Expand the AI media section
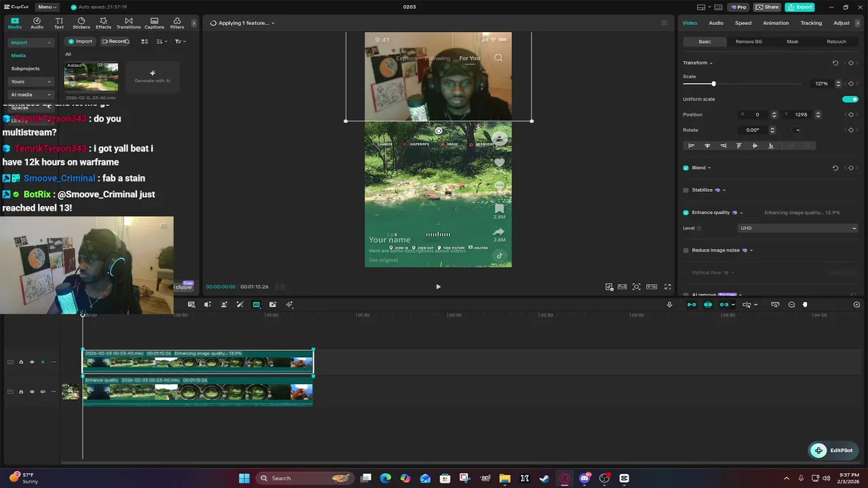 pyautogui.click(x=31, y=95)
